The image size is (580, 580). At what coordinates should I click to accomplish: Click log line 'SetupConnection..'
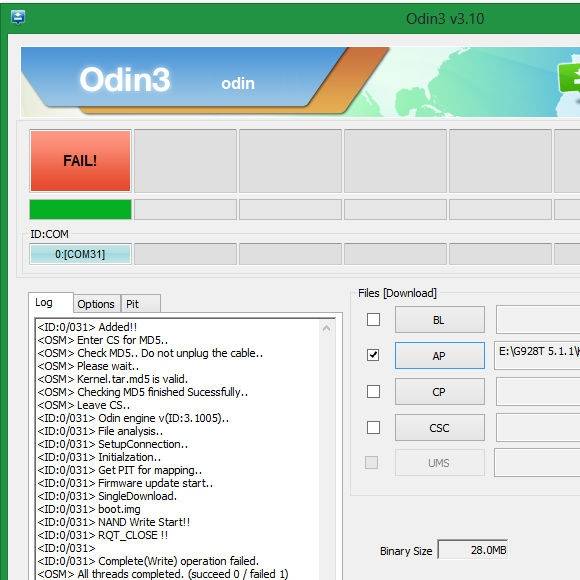tap(113, 444)
